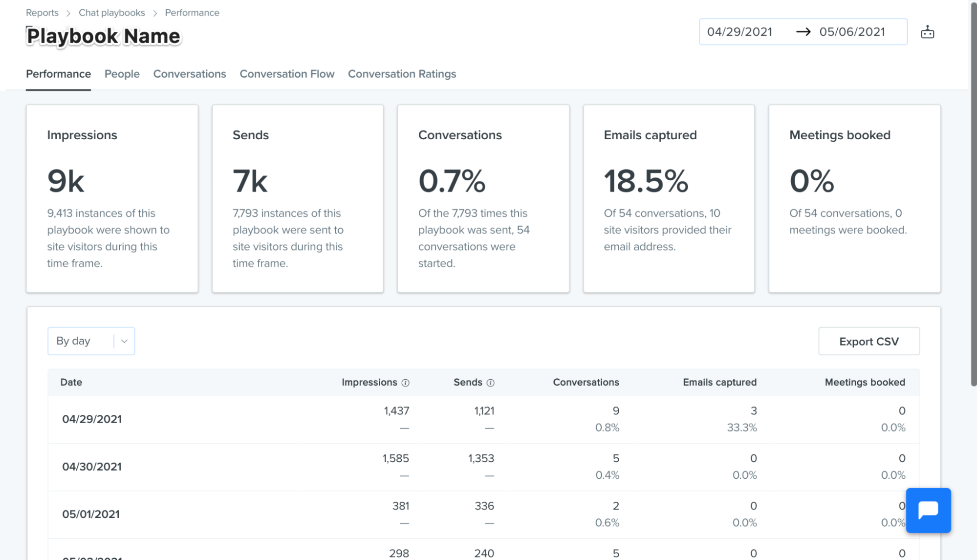
Task: Open the date range picker
Action: (x=803, y=32)
